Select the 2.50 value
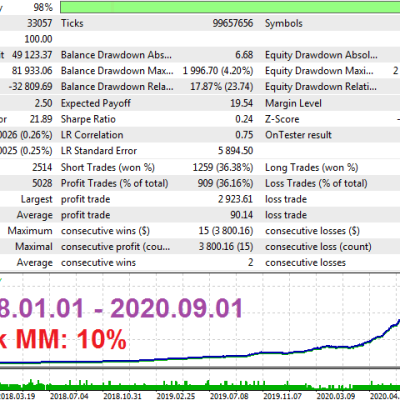The height and width of the screenshot is (400, 400). pyautogui.click(x=43, y=103)
